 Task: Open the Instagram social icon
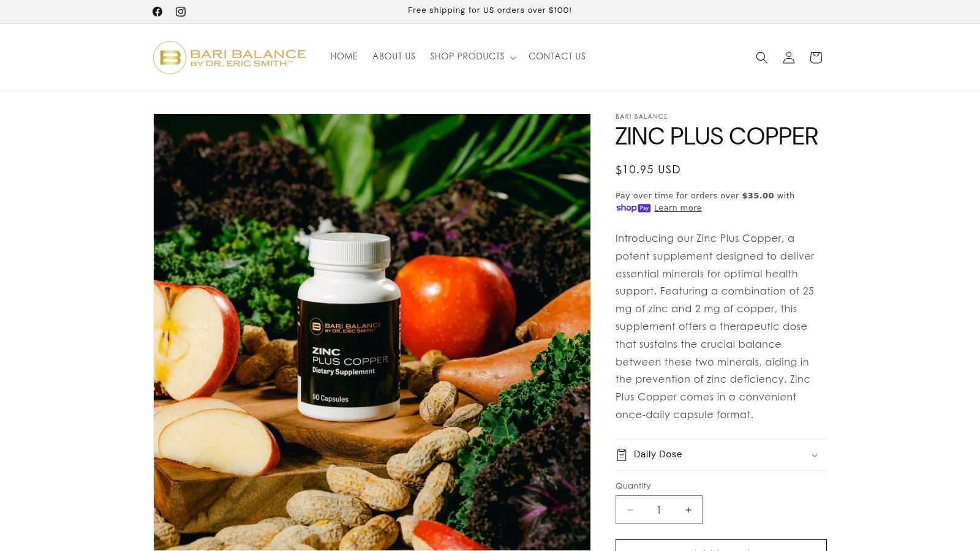click(181, 12)
